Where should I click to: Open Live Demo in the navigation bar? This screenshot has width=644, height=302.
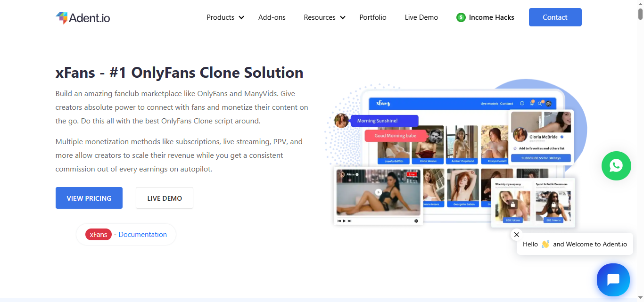point(421,17)
